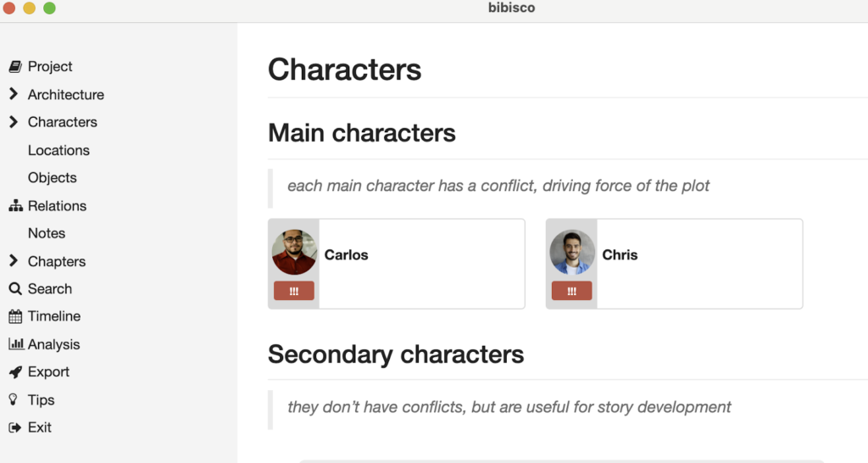Expand the Chapters section chevron
Image resolution: width=868 pixels, height=463 pixels.
[x=14, y=261]
